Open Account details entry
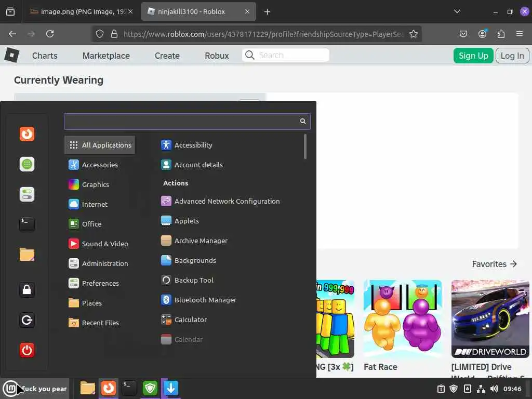This screenshot has height=399, width=532. 192,165
